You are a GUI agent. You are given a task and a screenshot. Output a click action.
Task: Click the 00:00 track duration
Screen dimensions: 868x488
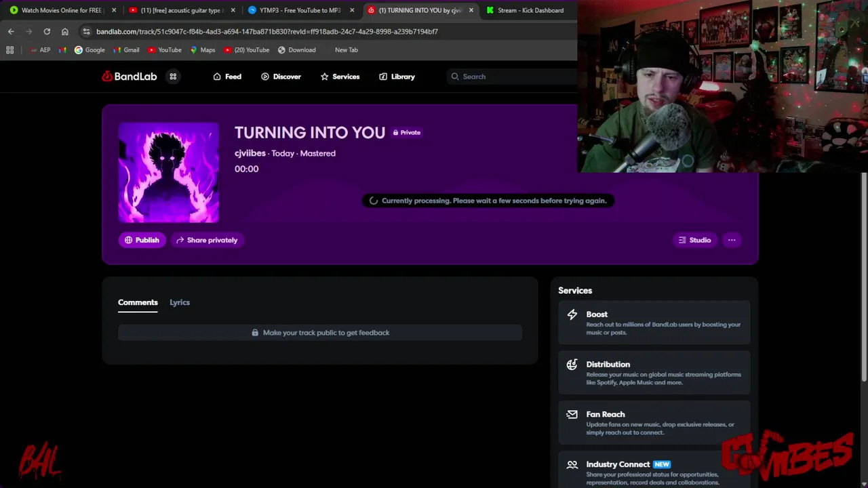tap(246, 169)
